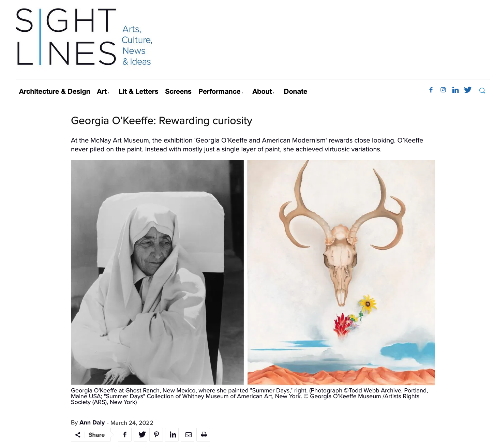The width and height of the screenshot is (494, 448).
Task: Open Architecture & Design section
Action: (55, 91)
